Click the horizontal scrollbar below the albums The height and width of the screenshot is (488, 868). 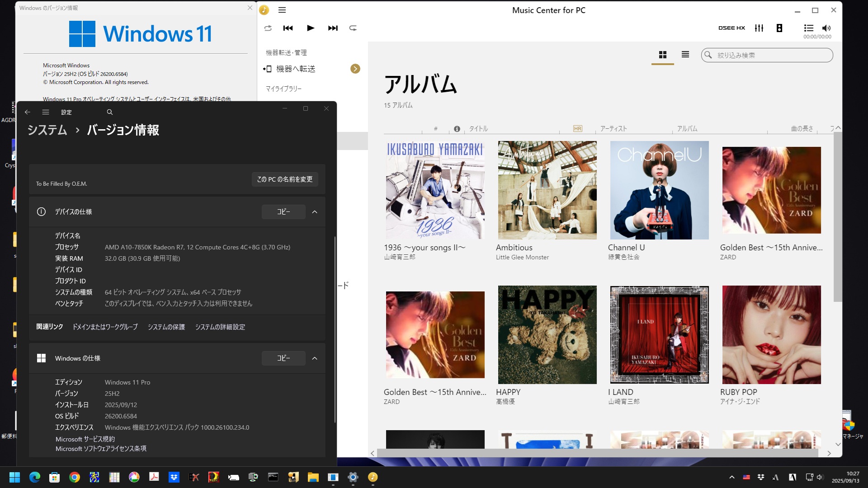tap(598, 453)
